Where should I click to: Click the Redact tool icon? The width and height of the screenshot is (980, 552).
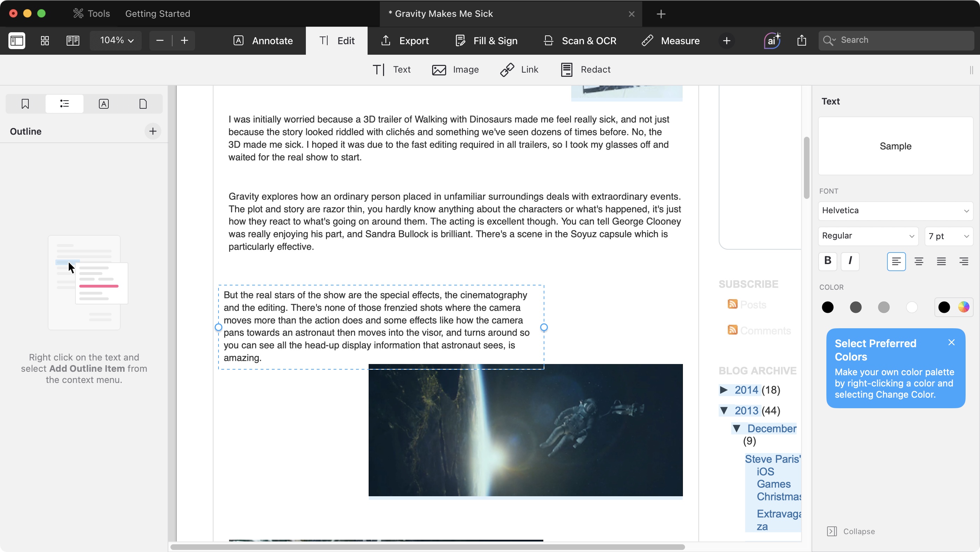(x=566, y=69)
